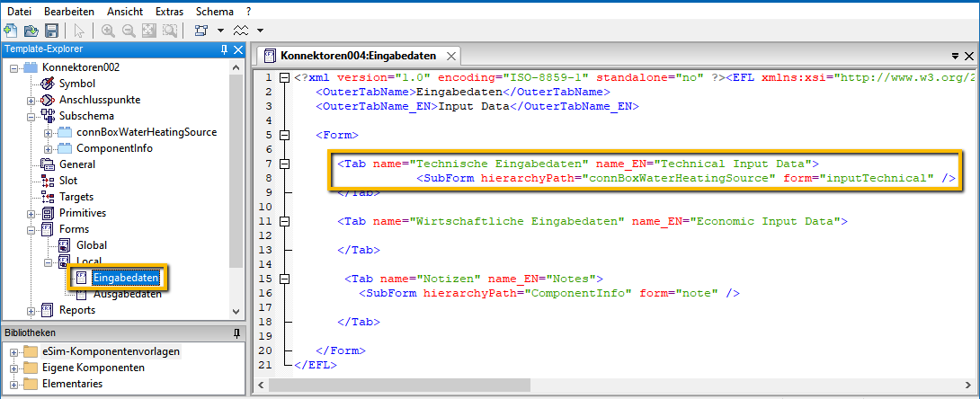Screen dimensions: 980x399
Task: Collapse the Local forms node
Action: [49, 262]
